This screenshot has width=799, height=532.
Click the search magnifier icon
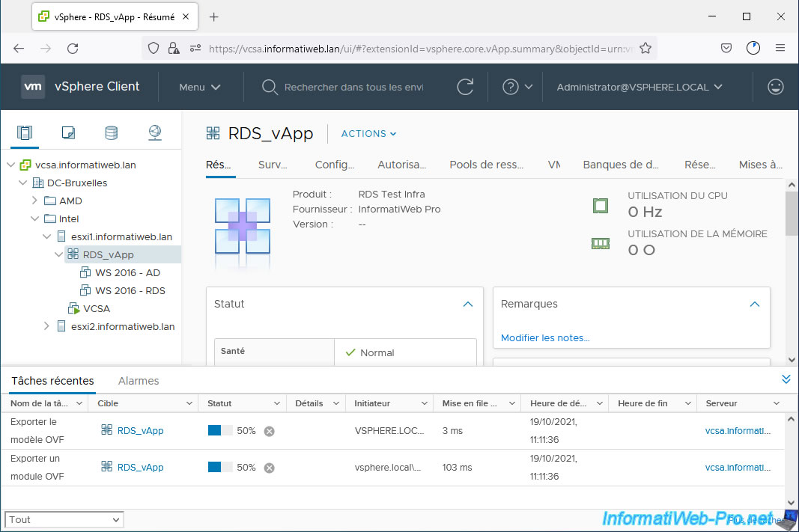pyautogui.click(x=270, y=87)
